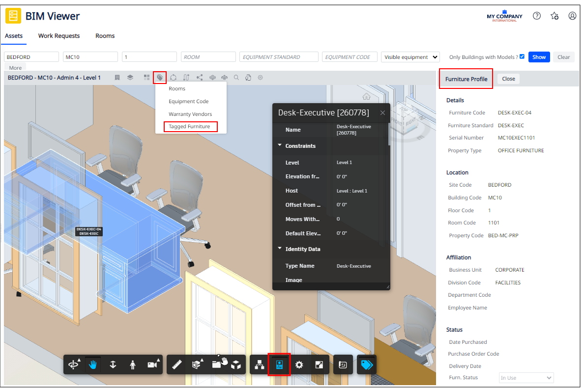Click the magnifier search icon in header
This screenshot has height=392, width=585.
click(236, 78)
